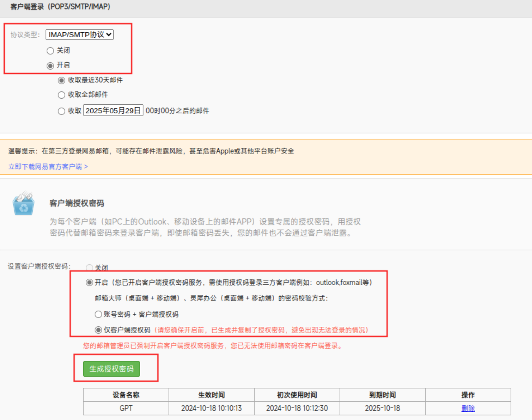Choose 仅客户端授权码 option
The image size is (532, 420).
point(98,330)
